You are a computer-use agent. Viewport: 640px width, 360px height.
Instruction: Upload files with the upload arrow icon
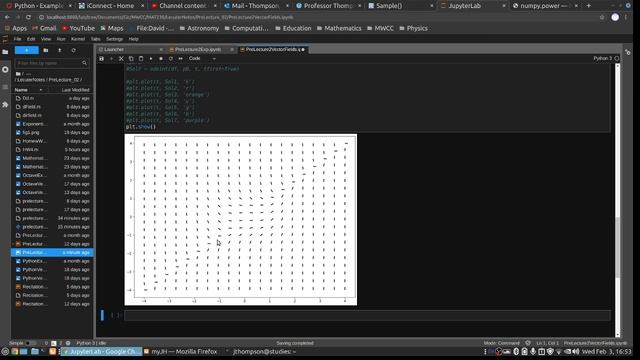(60, 50)
